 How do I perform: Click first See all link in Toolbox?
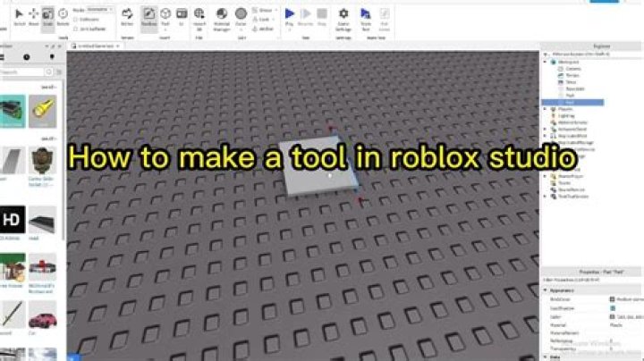click(48, 88)
